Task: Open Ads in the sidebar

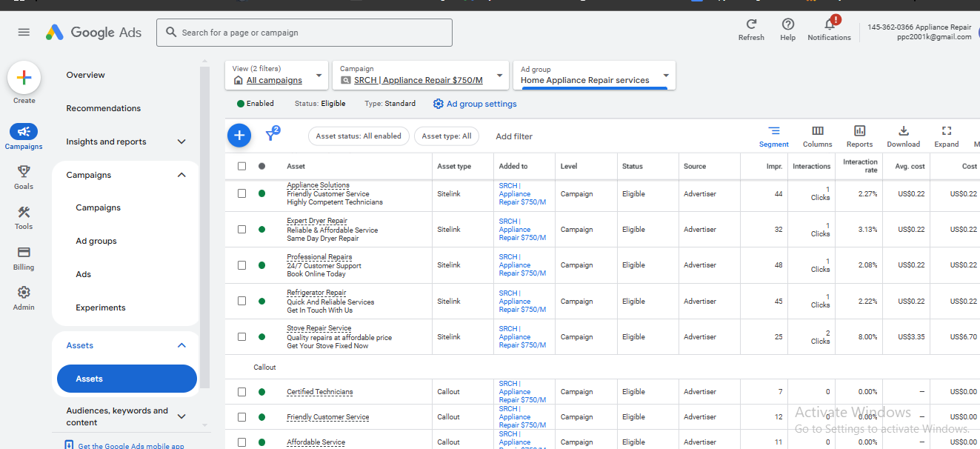Action: click(84, 274)
